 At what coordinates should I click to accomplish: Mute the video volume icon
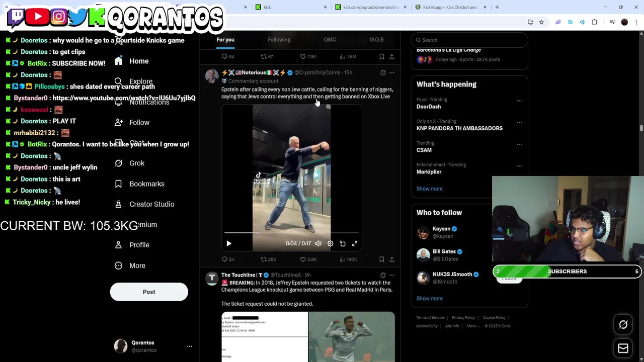tap(318, 243)
